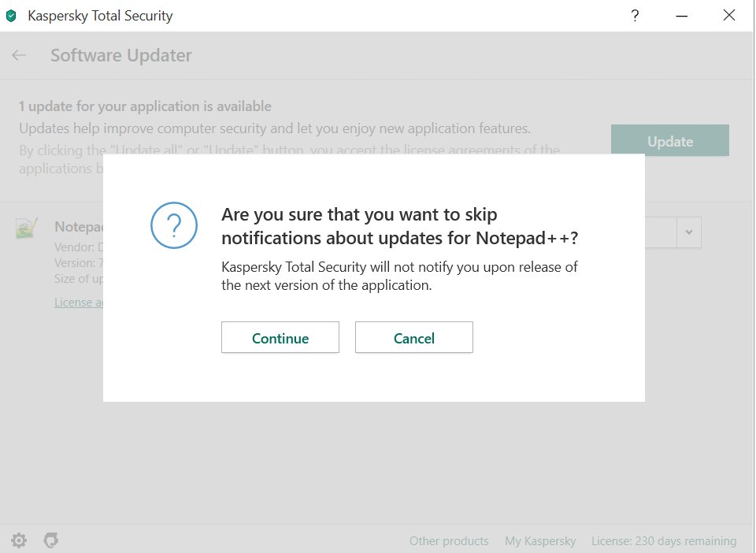
Task: Go to My Kaspersky
Action: (540, 541)
